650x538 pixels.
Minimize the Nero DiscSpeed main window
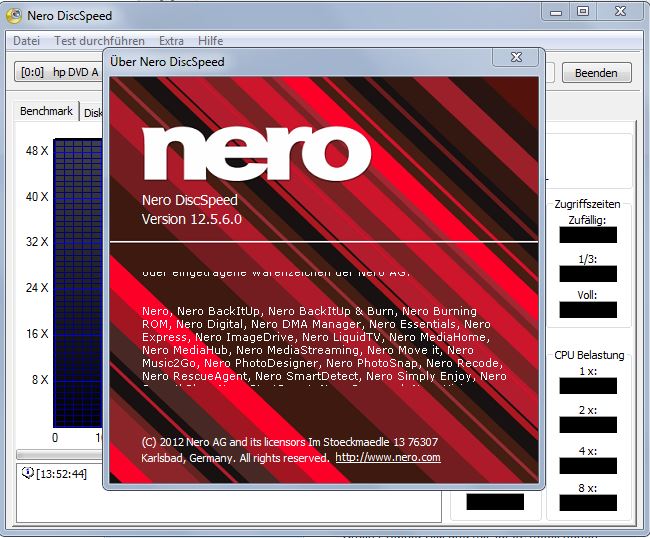[x=557, y=11]
